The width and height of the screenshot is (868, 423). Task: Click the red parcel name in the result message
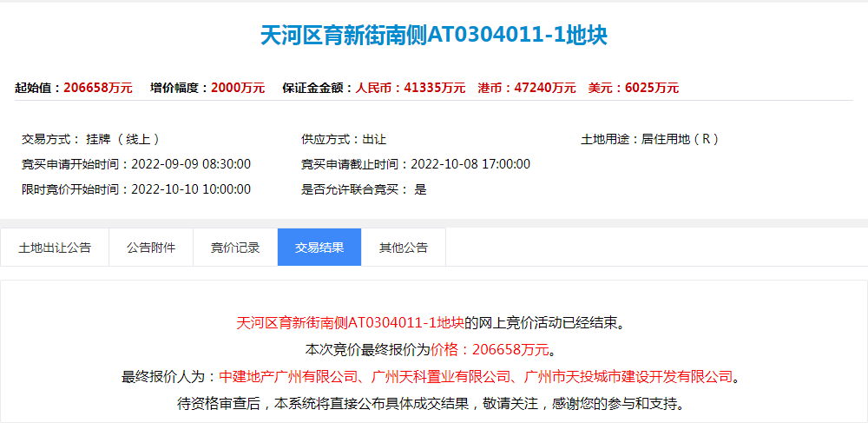tap(350, 323)
